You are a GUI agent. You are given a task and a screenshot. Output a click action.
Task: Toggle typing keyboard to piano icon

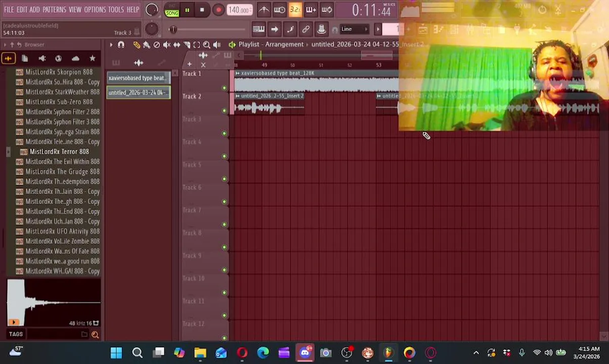[x=258, y=29]
